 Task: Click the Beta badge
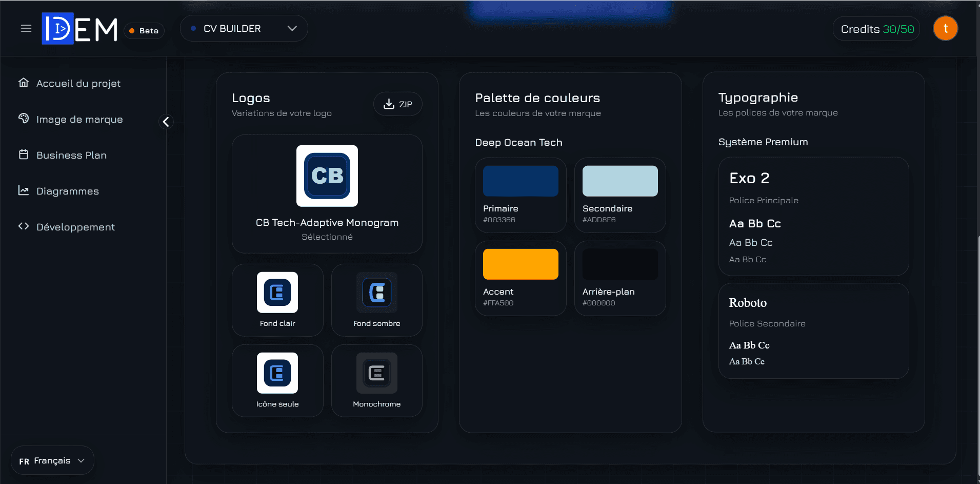pyautogui.click(x=144, y=31)
